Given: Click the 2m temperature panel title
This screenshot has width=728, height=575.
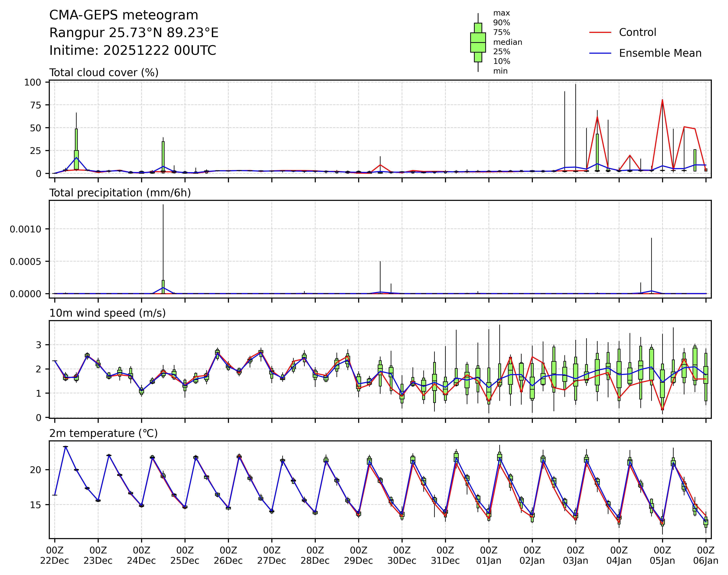Looking at the screenshot, I should point(103,433).
